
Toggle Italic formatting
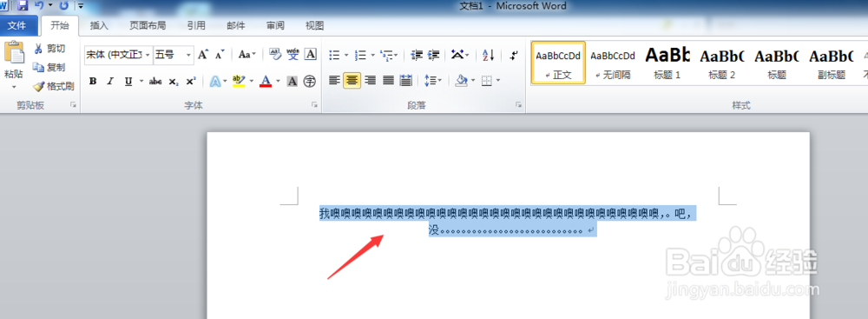coord(110,82)
